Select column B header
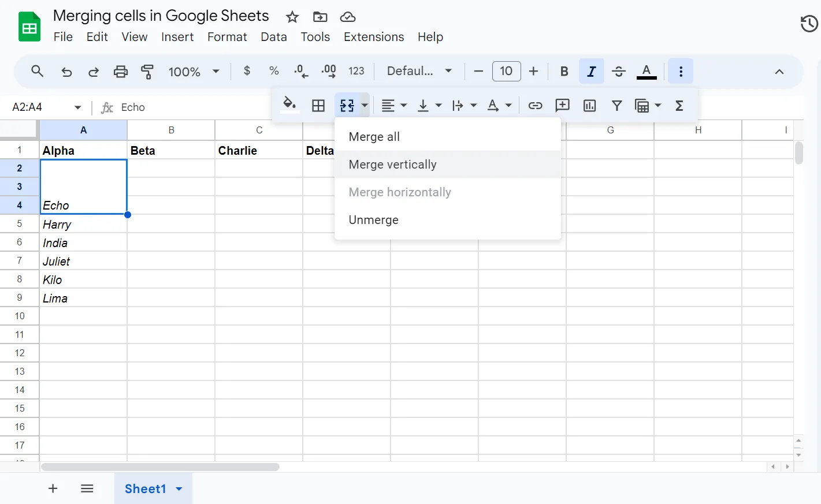Viewport: 821px width, 504px height. 171,130
